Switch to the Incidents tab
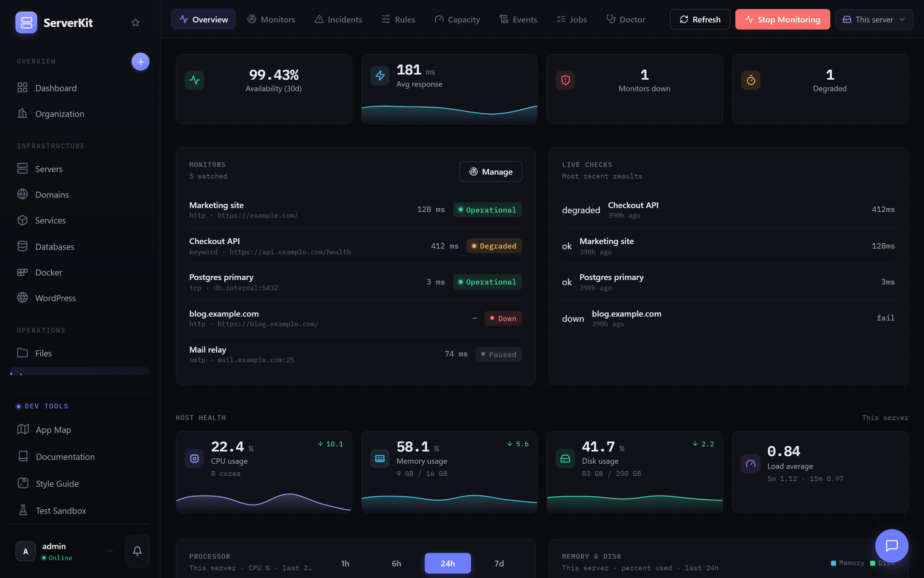Viewport: 924px width, 578px height. (x=338, y=20)
